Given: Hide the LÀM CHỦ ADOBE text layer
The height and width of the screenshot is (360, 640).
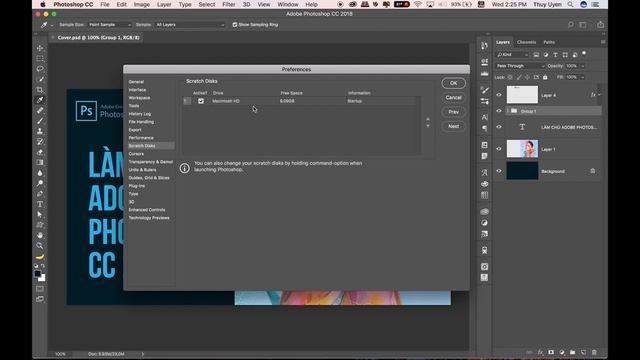Looking at the screenshot, I should 499,127.
